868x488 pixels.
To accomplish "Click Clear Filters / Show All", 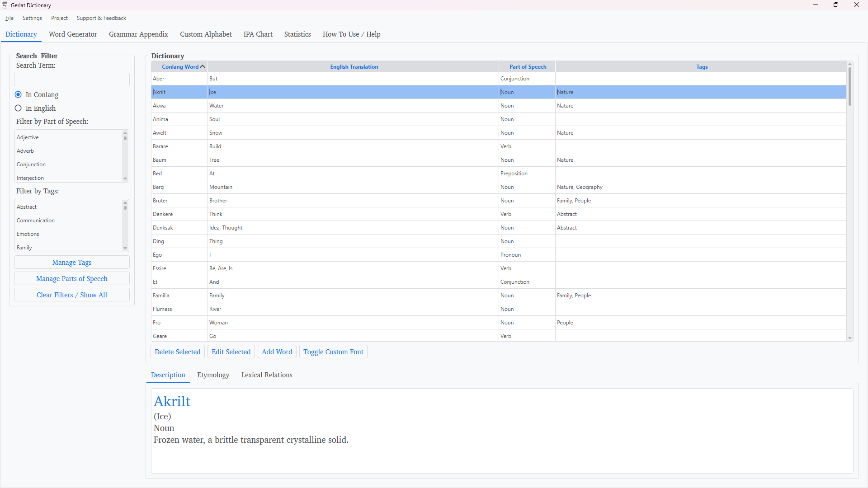I will [72, 295].
